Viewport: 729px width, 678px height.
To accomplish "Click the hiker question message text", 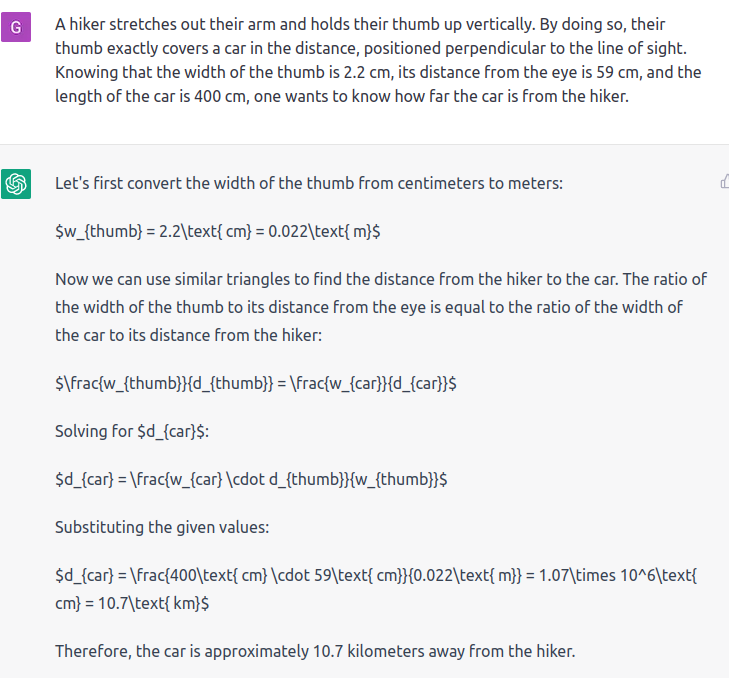I will click(x=378, y=60).
